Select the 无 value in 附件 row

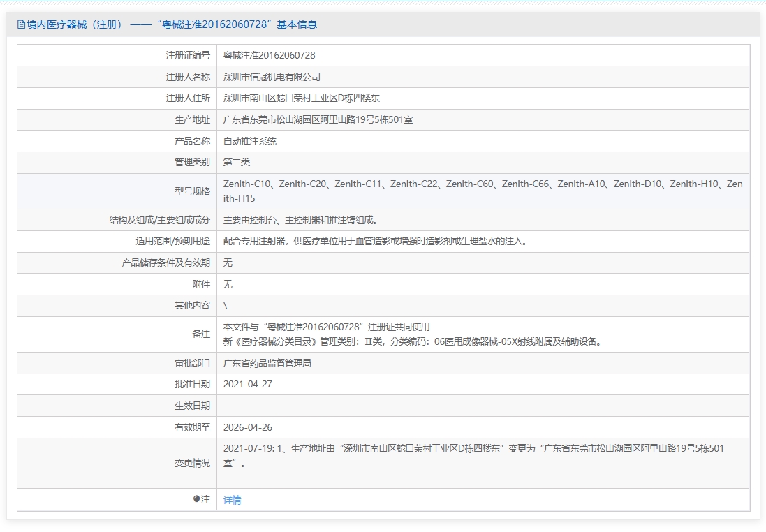[228, 284]
